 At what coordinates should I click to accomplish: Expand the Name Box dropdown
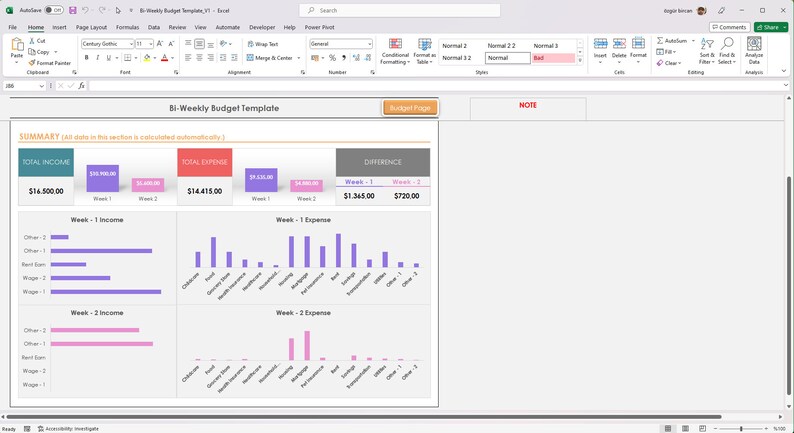pos(42,86)
